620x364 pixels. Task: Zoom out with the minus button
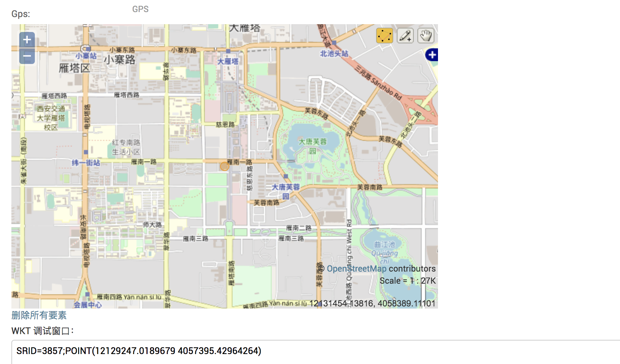tap(27, 56)
